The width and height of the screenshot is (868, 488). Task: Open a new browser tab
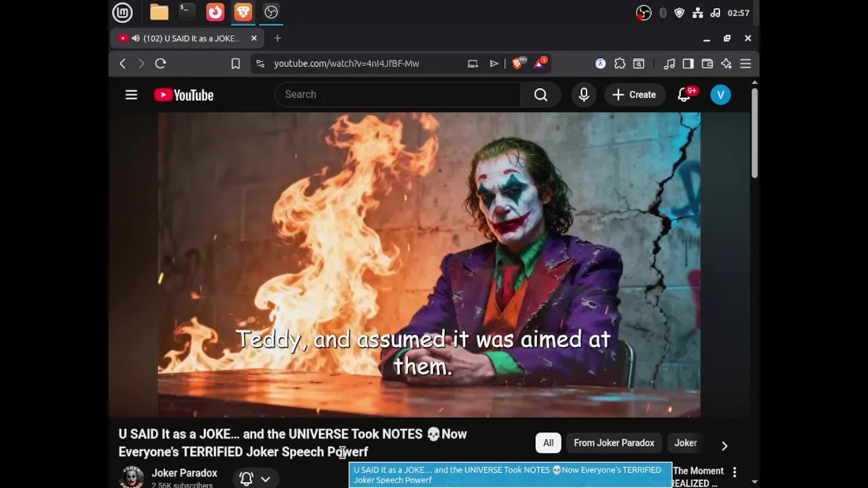[x=277, y=39]
